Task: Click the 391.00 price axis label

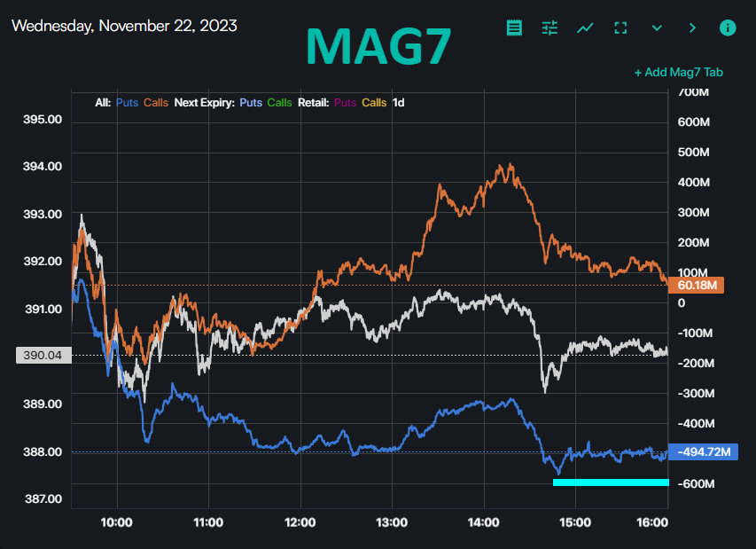Action: pyautogui.click(x=43, y=309)
